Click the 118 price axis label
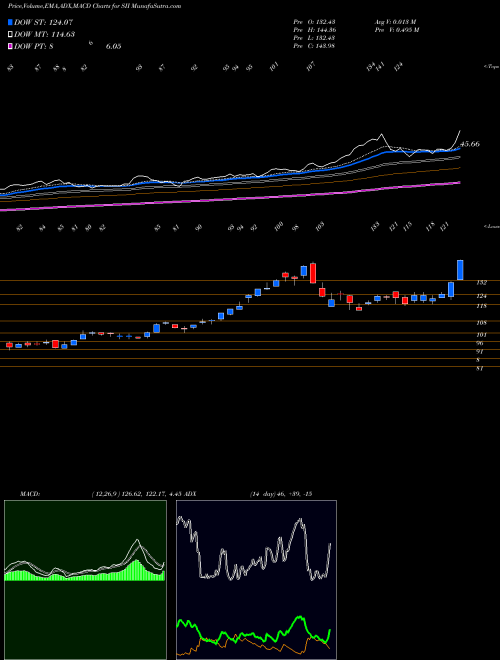Screen dimensions: 500x660 click(x=481, y=306)
